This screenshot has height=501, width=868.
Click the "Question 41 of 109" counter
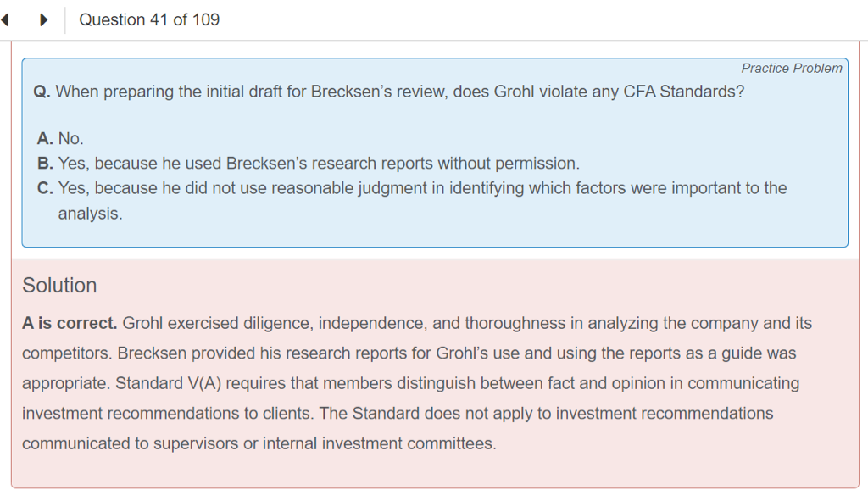[x=149, y=20]
